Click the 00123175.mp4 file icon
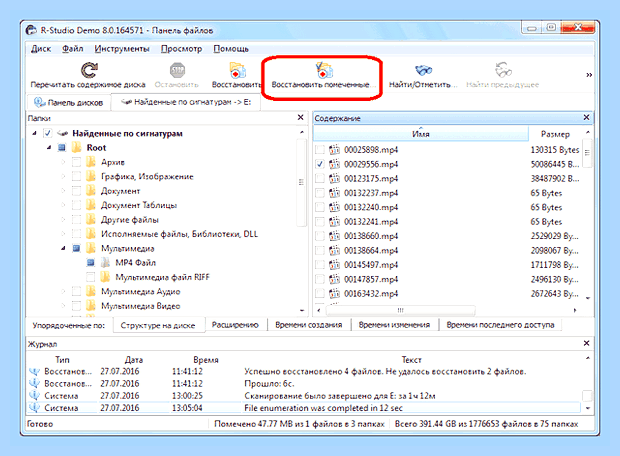The image size is (620, 456). pos(335,178)
